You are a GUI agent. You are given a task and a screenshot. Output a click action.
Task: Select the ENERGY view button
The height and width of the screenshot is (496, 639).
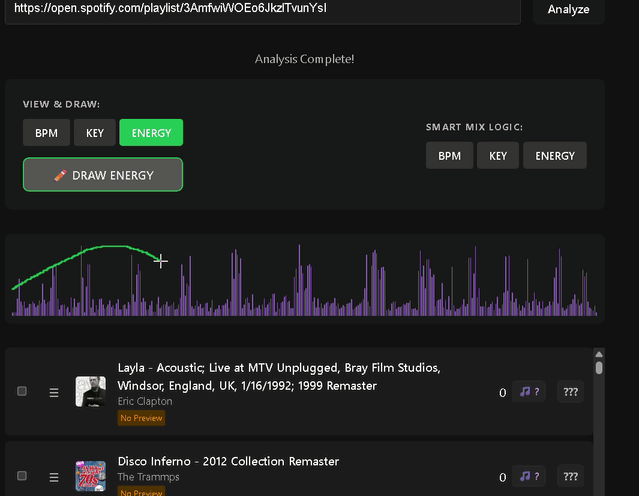click(151, 132)
